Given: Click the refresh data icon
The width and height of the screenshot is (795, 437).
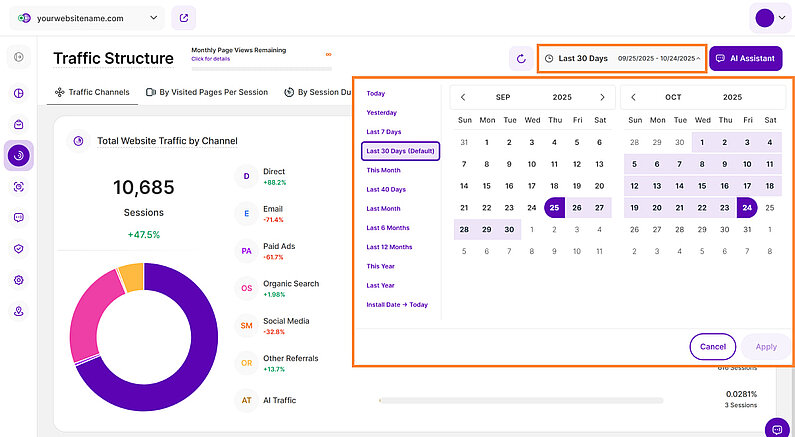Looking at the screenshot, I should (x=520, y=59).
